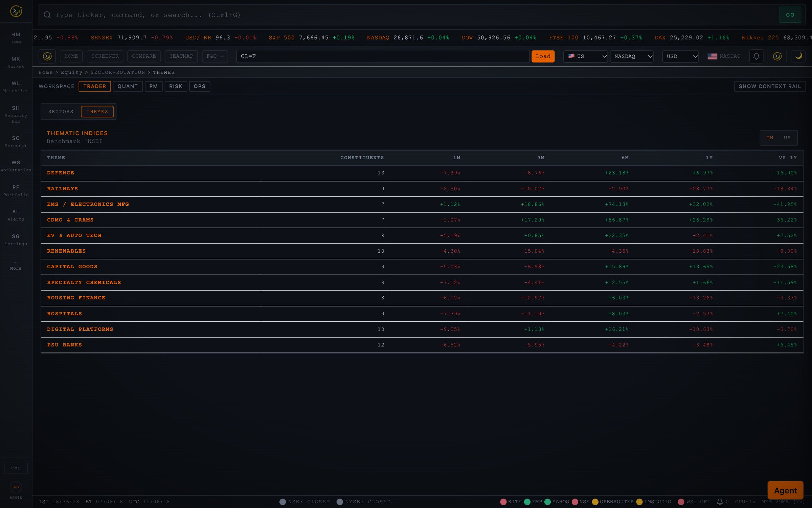The width and height of the screenshot is (812, 508).
Task: Open Portfolio in sidebar
Action: [x=16, y=191]
